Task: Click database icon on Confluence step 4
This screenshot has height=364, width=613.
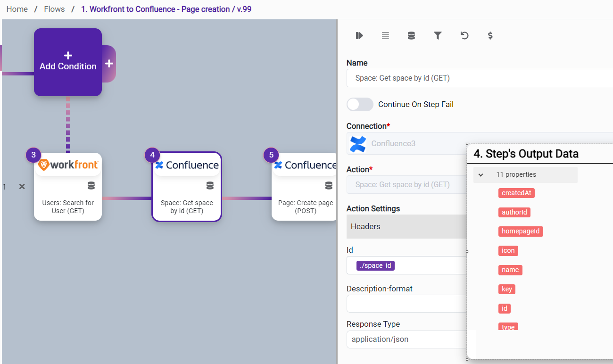Action: tap(210, 186)
